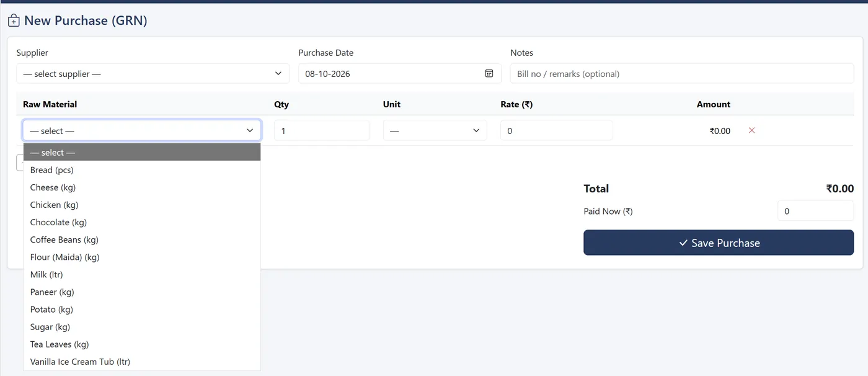The height and width of the screenshot is (376, 868).
Task: Open the Unit dropdown in the row
Action: tap(435, 130)
